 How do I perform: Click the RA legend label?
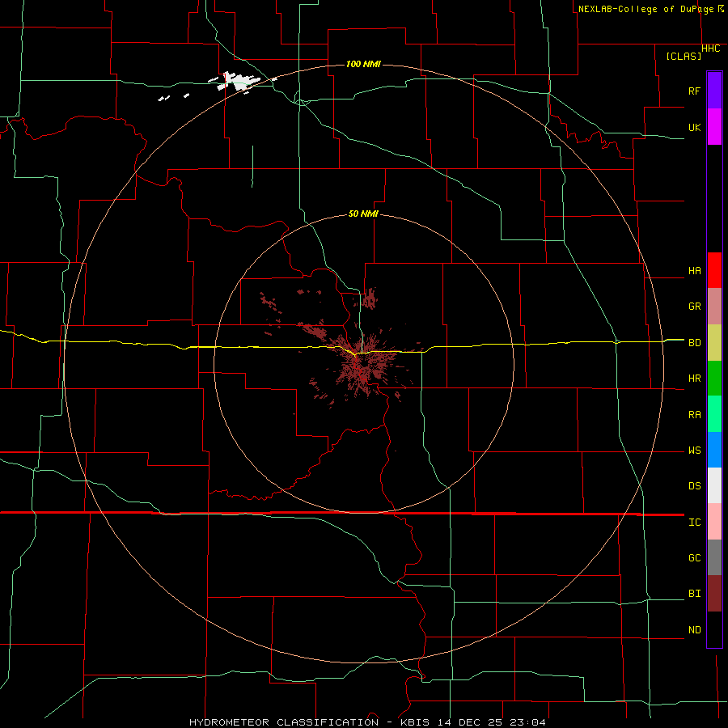tap(694, 415)
